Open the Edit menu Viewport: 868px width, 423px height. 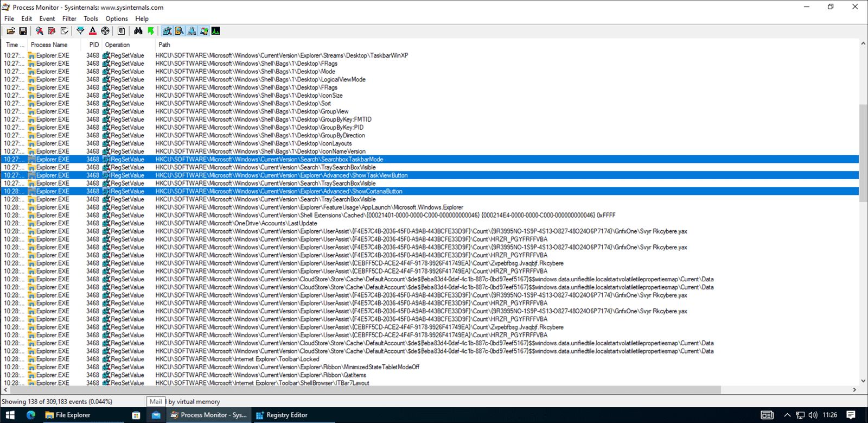[x=27, y=18]
